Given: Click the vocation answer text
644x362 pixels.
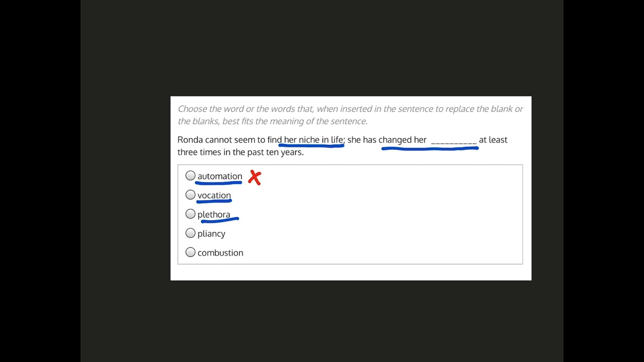Looking at the screenshot, I should [x=214, y=195].
